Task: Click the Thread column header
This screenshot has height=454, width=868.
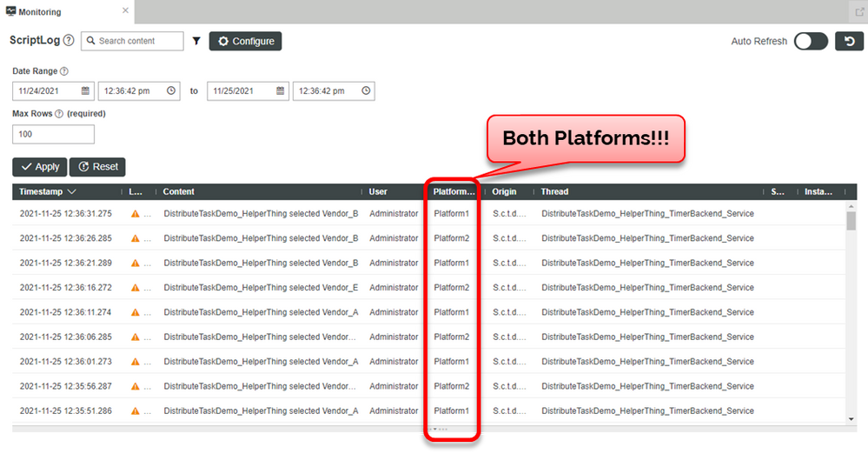Action: coord(554,192)
